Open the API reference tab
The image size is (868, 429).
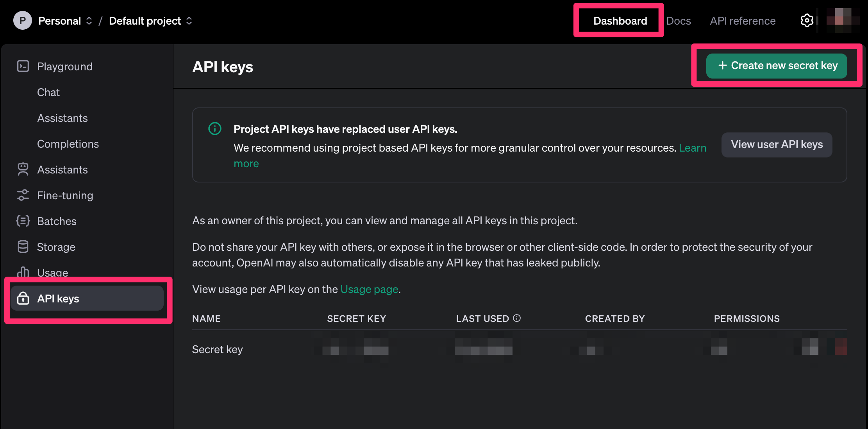click(x=743, y=21)
